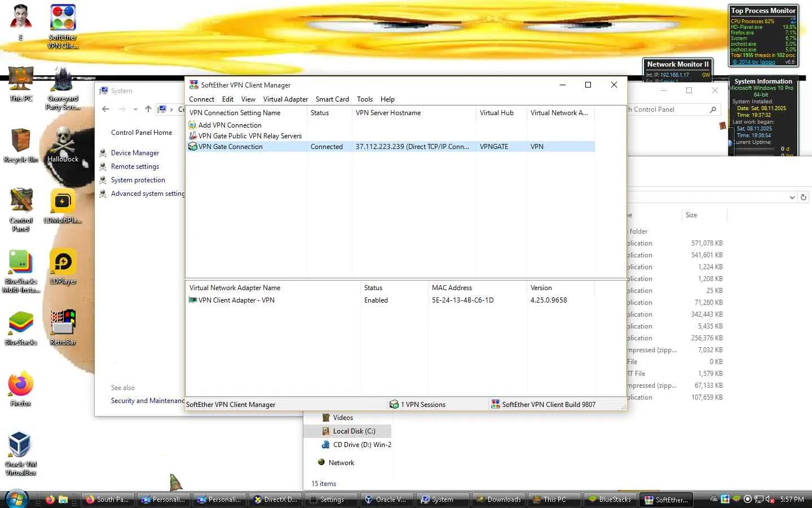812x508 pixels.
Task: Open the Tools menu in SoftEther
Action: point(365,99)
